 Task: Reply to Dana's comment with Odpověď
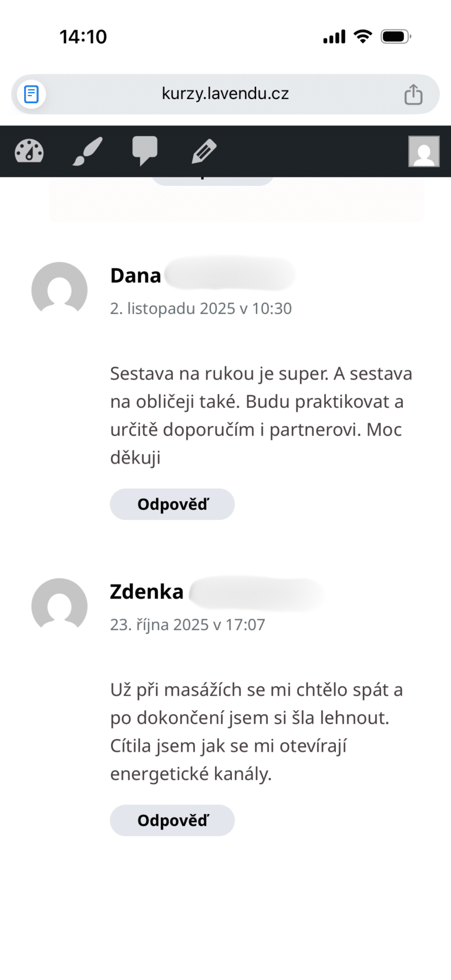coord(172,503)
